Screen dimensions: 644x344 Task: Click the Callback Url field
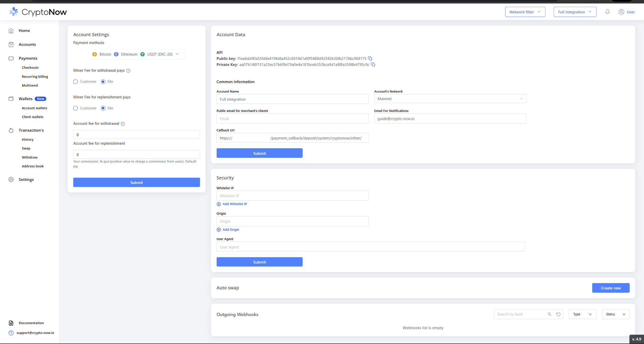(293, 138)
